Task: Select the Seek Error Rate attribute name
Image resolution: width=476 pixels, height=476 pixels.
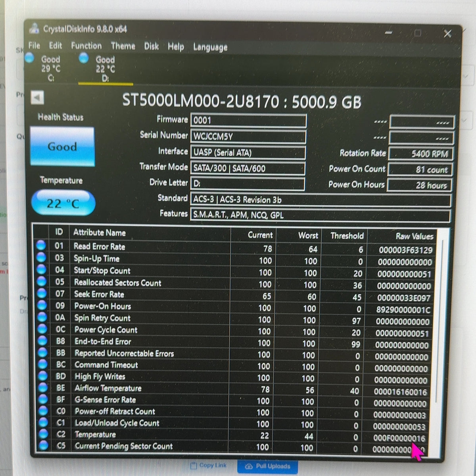Action: coord(99,294)
